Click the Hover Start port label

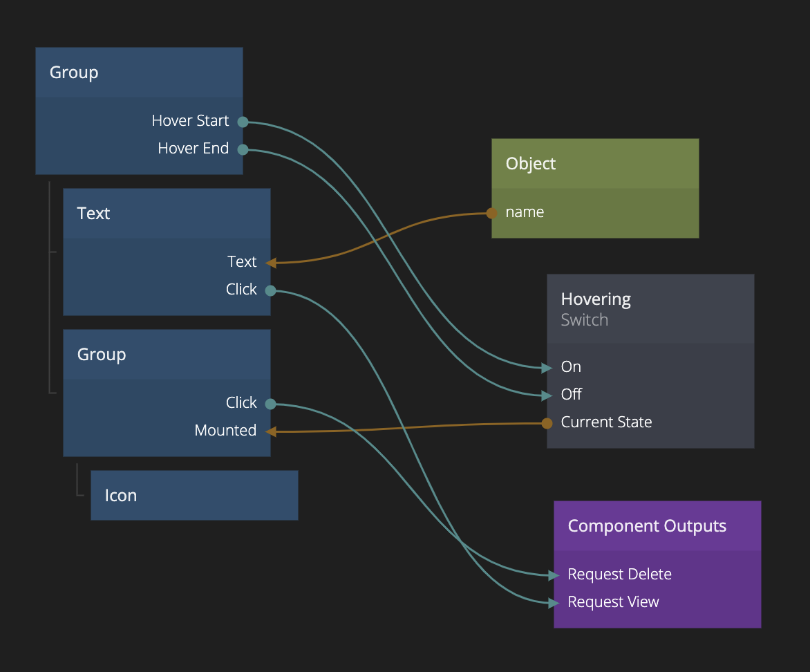[x=190, y=121]
